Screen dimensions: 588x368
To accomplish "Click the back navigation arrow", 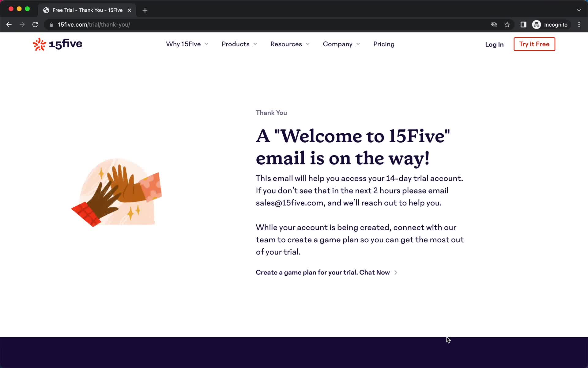I will point(9,25).
